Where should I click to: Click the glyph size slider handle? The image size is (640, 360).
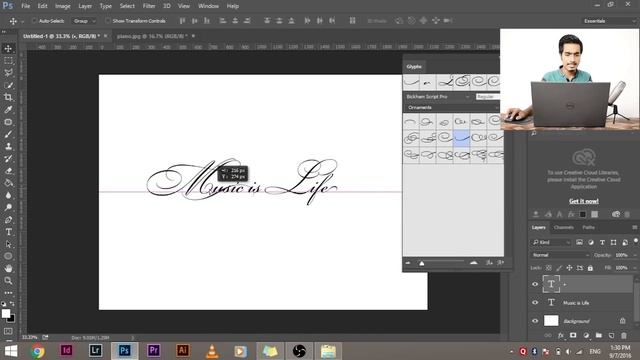click(422, 263)
